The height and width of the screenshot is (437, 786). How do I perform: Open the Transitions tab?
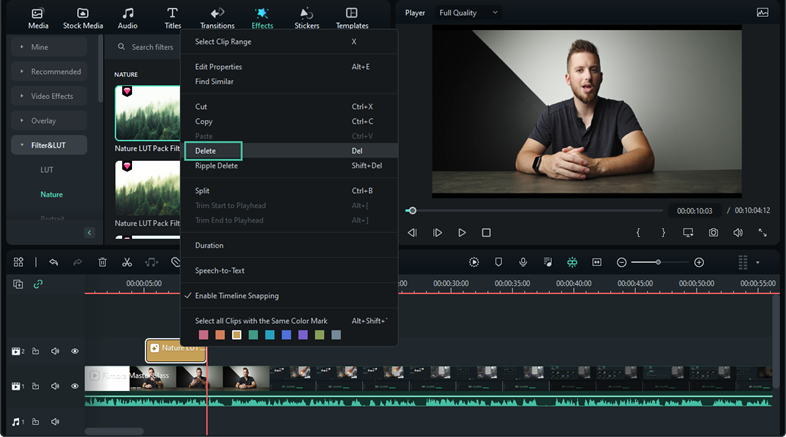[x=217, y=19]
